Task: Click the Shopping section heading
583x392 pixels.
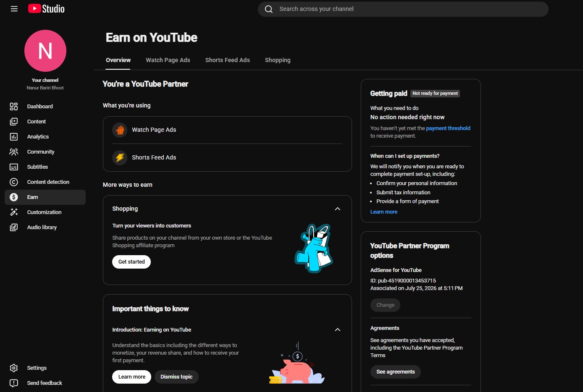Action: coord(125,209)
